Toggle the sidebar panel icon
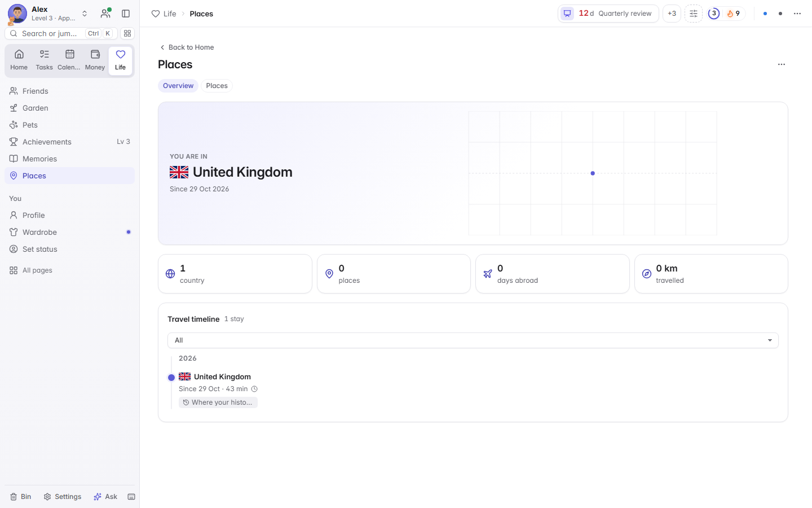Image resolution: width=812 pixels, height=508 pixels. tap(126, 14)
